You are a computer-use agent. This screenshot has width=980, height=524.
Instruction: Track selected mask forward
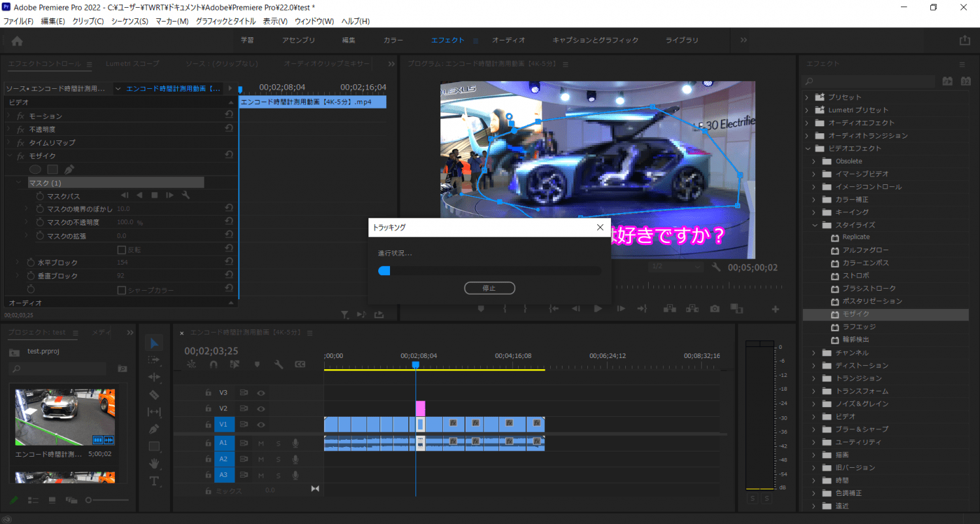pos(169,195)
